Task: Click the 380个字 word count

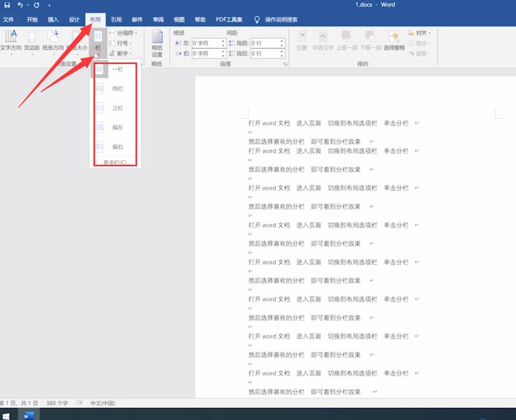Action: click(x=57, y=403)
